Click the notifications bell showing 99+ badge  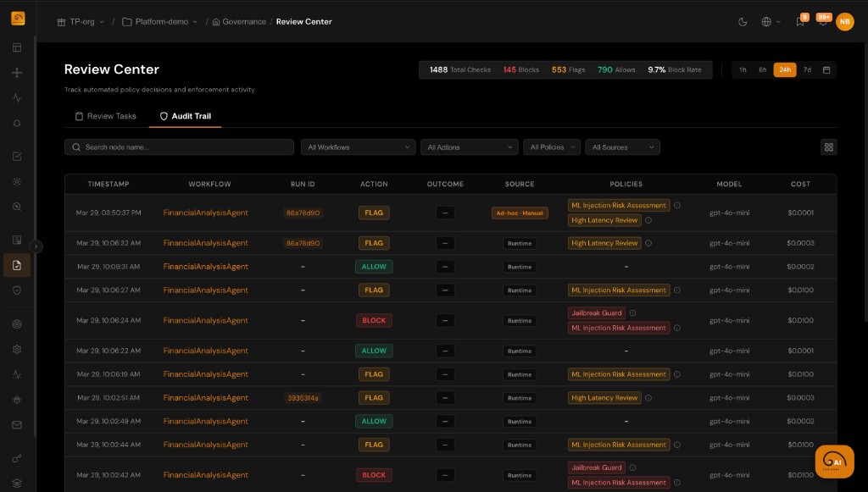point(822,21)
